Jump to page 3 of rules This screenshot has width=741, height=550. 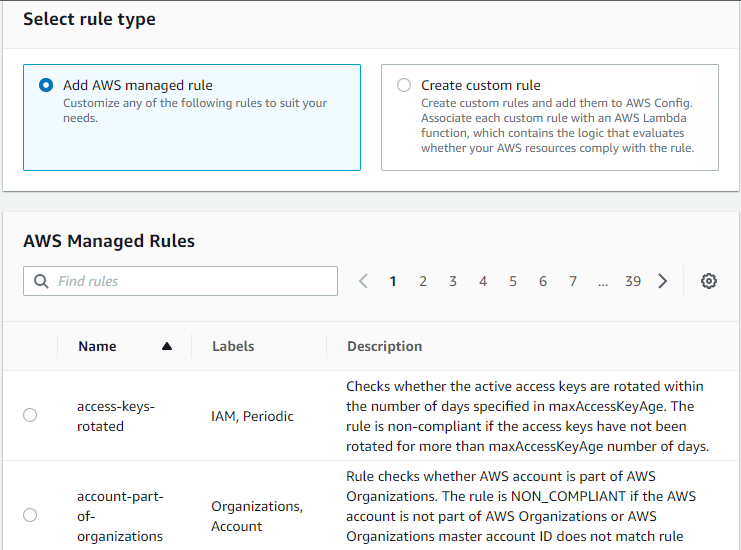[x=453, y=281]
